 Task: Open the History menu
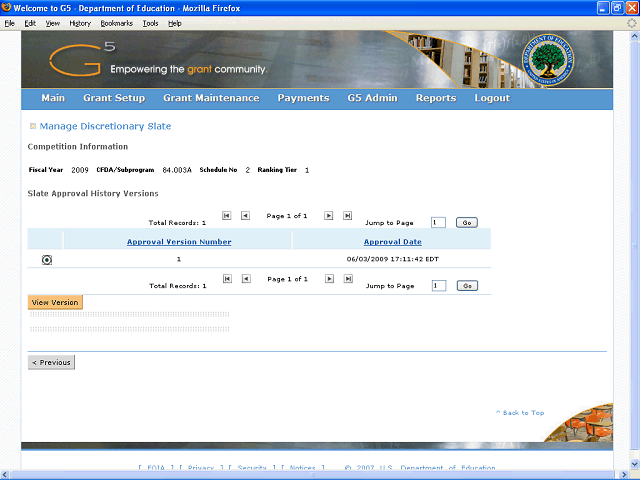point(80,23)
